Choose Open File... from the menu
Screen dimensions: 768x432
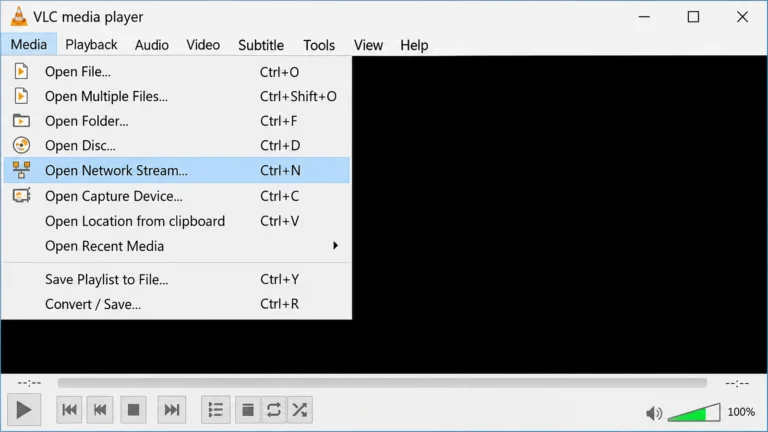point(177,72)
